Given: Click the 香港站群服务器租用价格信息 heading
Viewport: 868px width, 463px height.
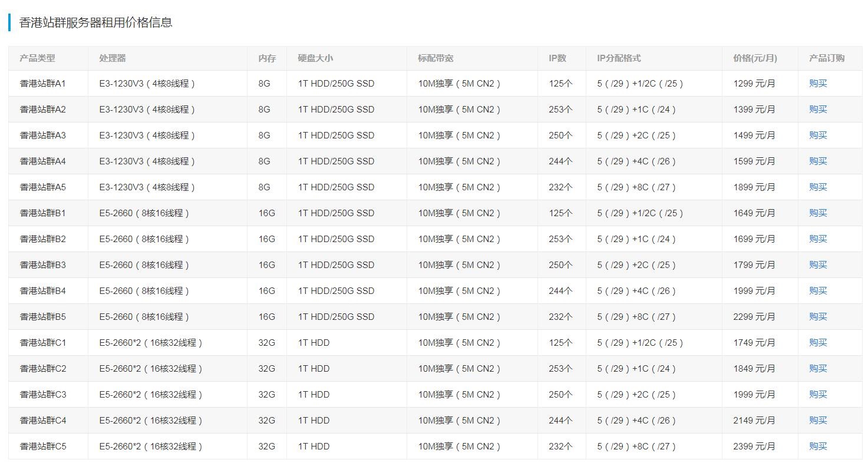Looking at the screenshot, I should click(x=95, y=22).
